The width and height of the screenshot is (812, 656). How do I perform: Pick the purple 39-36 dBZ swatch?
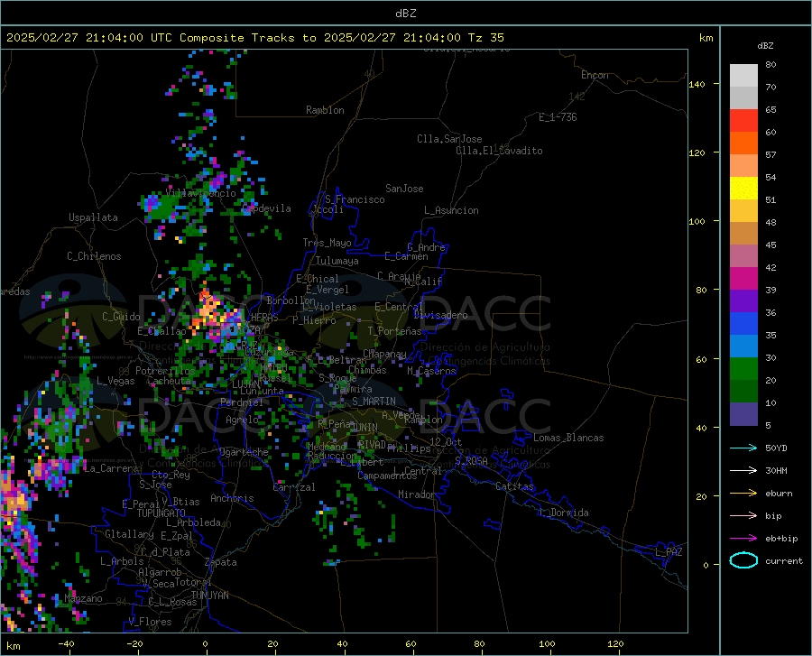743,301
